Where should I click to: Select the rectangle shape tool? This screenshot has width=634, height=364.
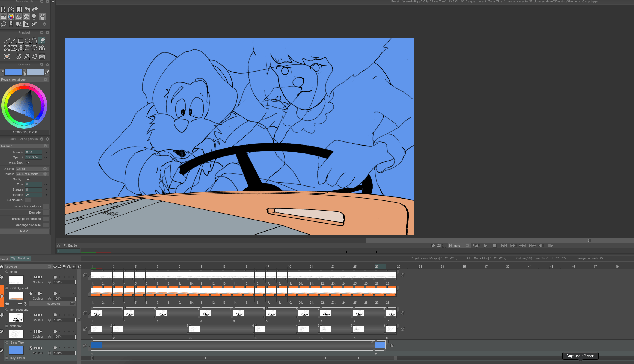(x=20, y=41)
